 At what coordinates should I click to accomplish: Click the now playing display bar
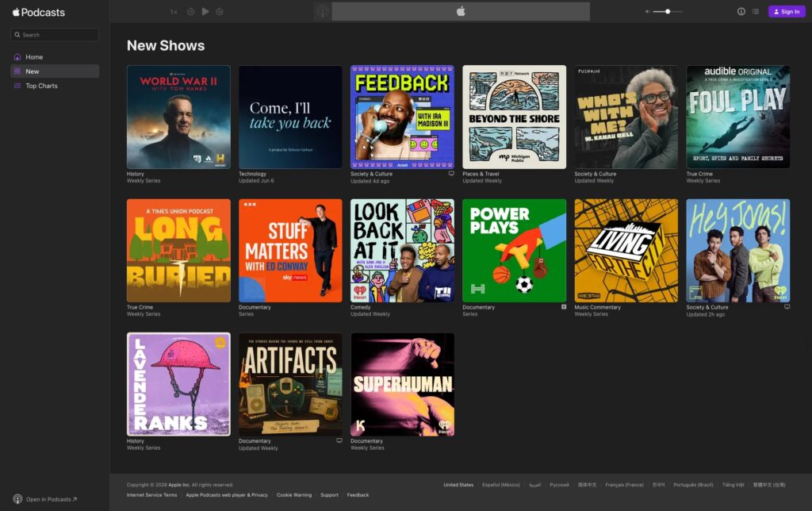coord(461,11)
